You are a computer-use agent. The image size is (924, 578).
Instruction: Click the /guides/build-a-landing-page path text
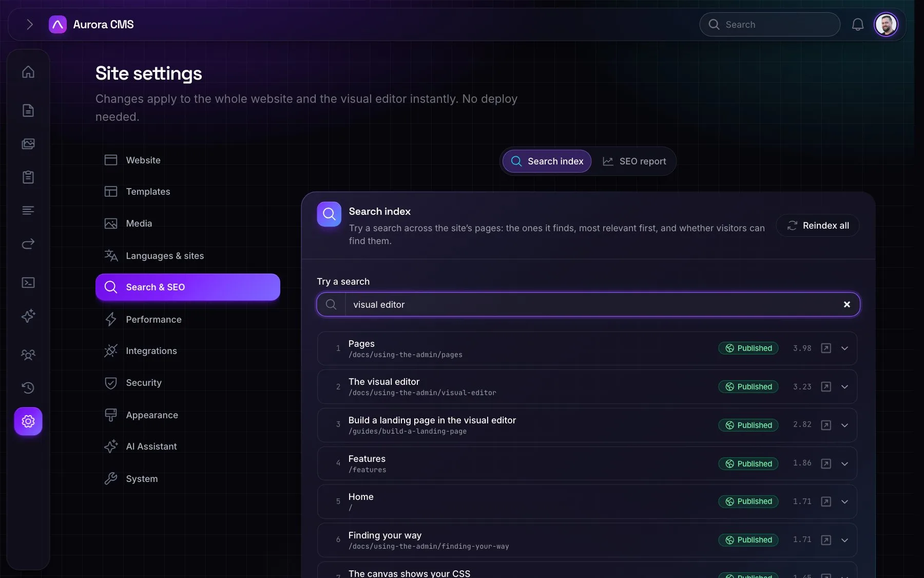click(x=408, y=432)
